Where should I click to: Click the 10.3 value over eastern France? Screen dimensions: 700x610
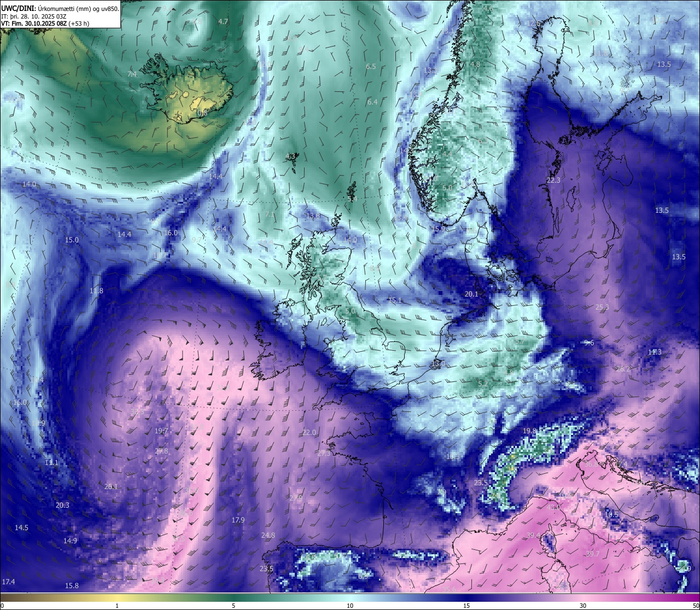pos(453,457)
